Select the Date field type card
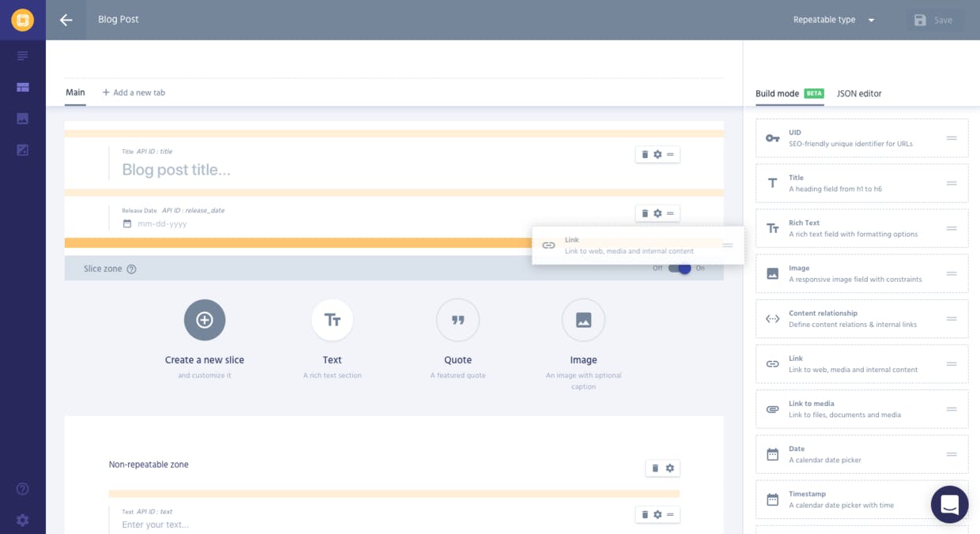Screen dimensions: 980x534 861,454
